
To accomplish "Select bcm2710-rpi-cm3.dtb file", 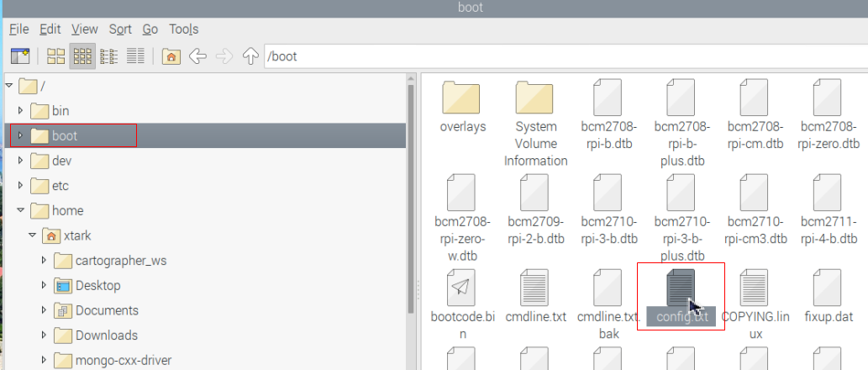I will pos(755,210).
